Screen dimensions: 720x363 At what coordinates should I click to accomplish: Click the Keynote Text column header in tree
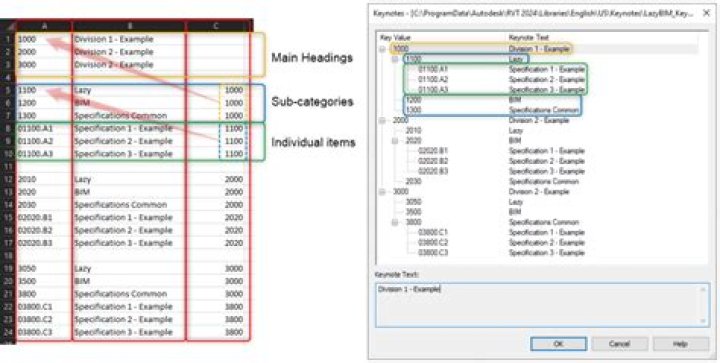[529, 37]
